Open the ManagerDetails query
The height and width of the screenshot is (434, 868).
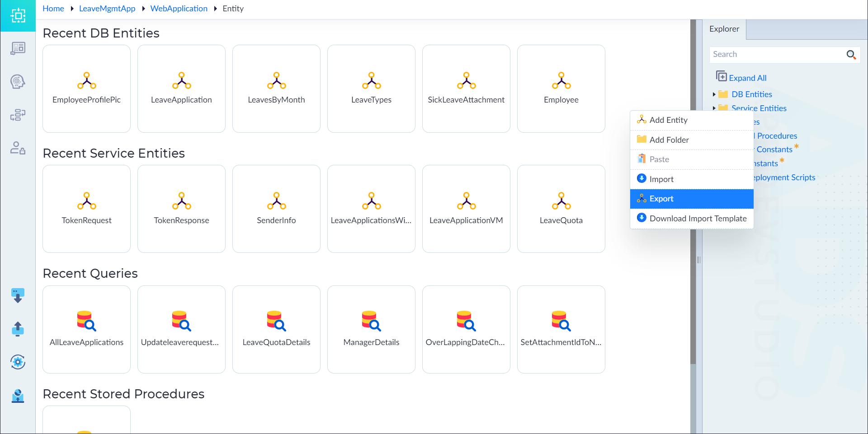[371, 329]
